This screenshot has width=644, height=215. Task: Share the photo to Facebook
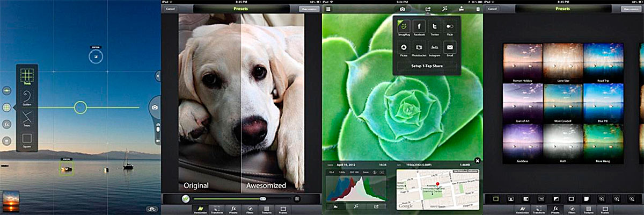pyautogui.click(x=419, y=27)
